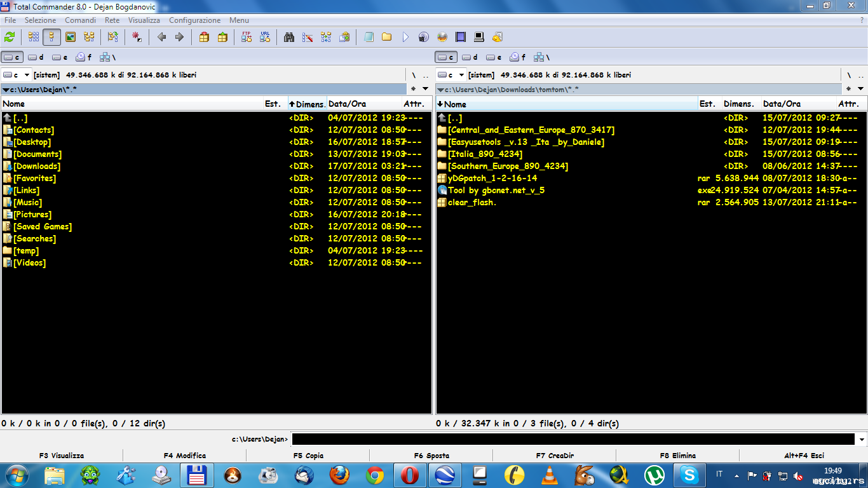Select drive d in the right panel
Viewport: 868px width, 488px height.
click(x=470, y=57)
